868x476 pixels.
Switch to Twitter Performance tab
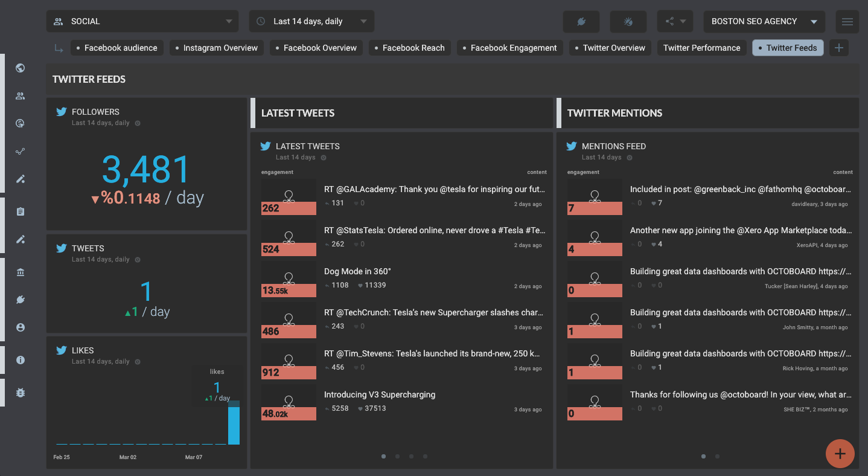[701, 48]
